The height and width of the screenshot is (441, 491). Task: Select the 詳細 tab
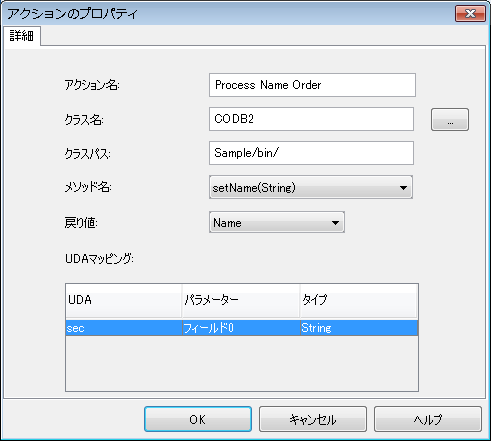22,36
